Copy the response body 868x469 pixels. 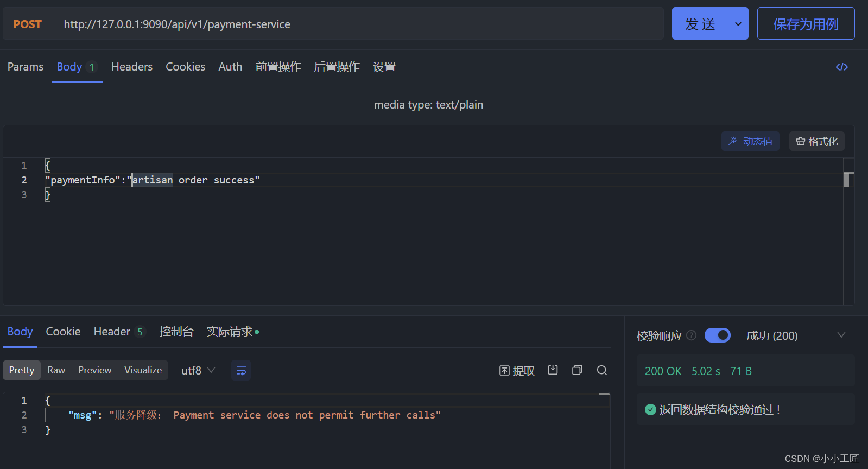click(x=577, y=370)
